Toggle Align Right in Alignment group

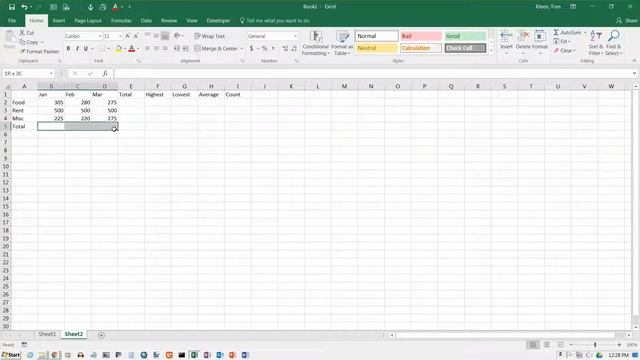click(165, 49)
